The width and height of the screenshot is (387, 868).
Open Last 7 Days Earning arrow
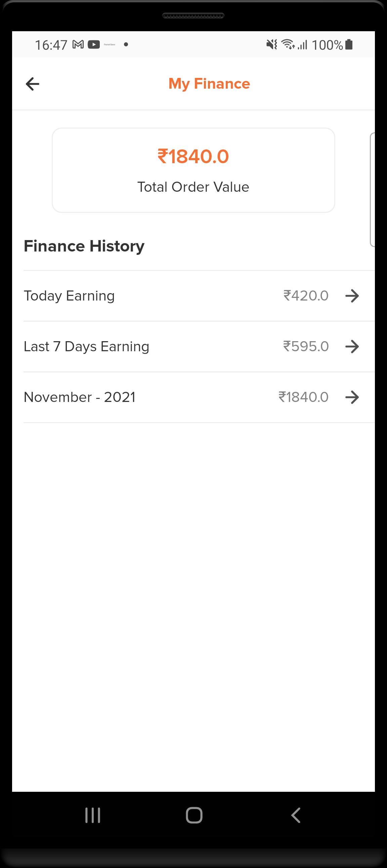352,347
